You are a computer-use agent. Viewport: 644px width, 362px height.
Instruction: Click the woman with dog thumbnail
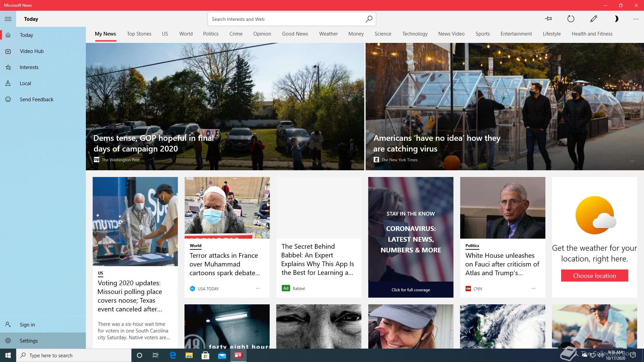[x=411, y=326]
